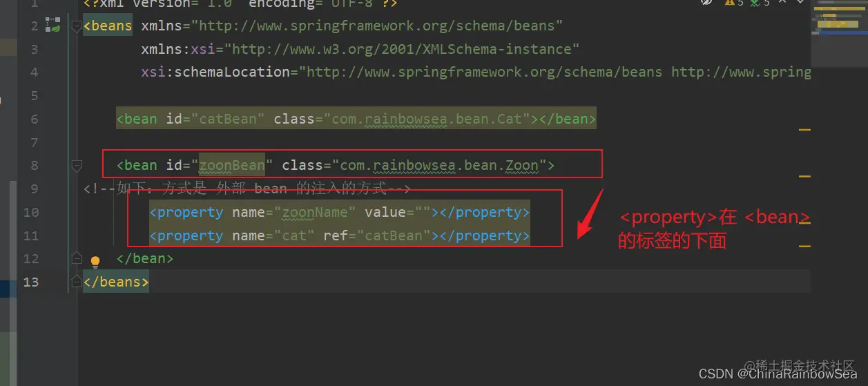868x386 pixels.
Task: Click the opening <beans tag on line 2
Action: 108,27
